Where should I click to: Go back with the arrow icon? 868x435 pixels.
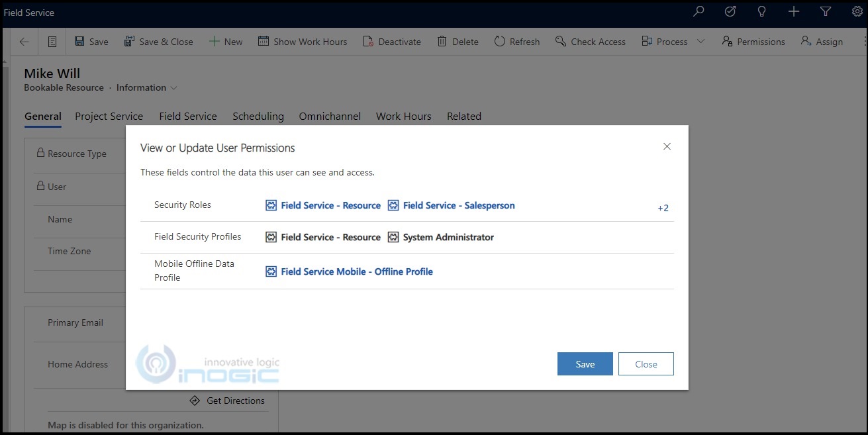[24, 42]
